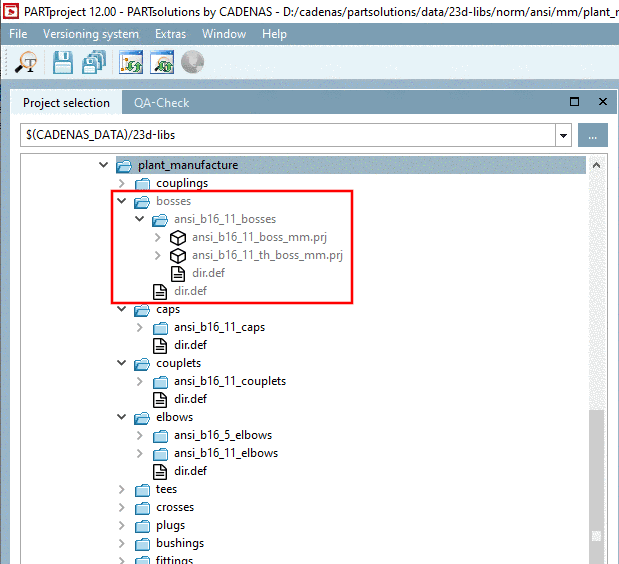Click the ansi_b16_11_couplets folder icon

coord(160,382)
